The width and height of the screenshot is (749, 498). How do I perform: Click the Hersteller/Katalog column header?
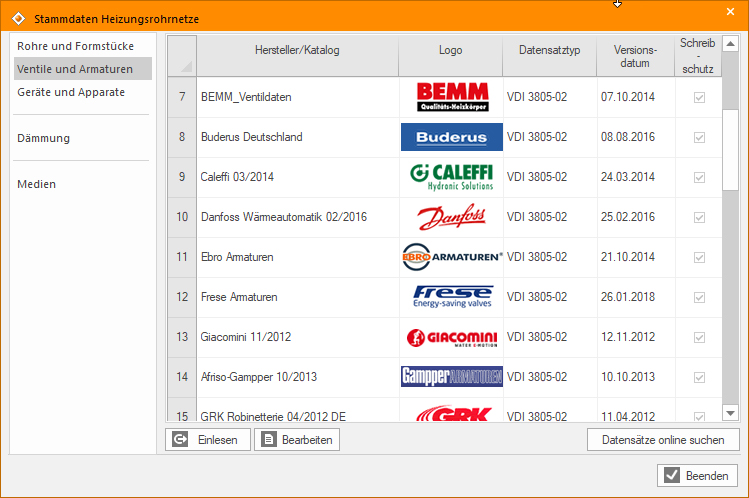point(297,56)
